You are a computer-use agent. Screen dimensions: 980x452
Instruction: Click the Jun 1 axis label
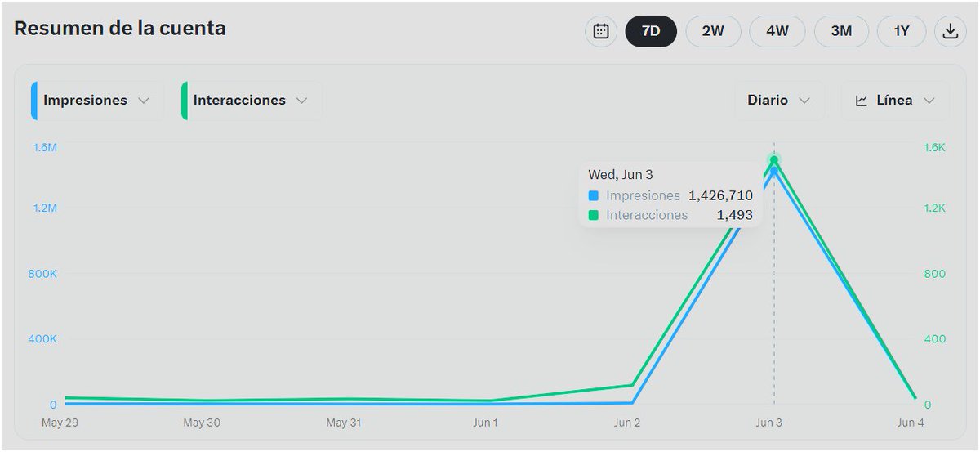(485, 423)
